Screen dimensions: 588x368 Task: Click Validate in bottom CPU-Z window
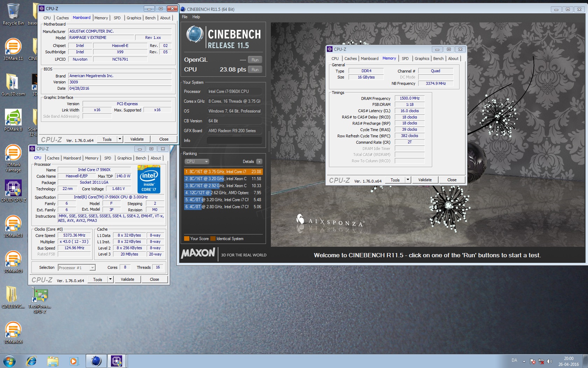127,279
